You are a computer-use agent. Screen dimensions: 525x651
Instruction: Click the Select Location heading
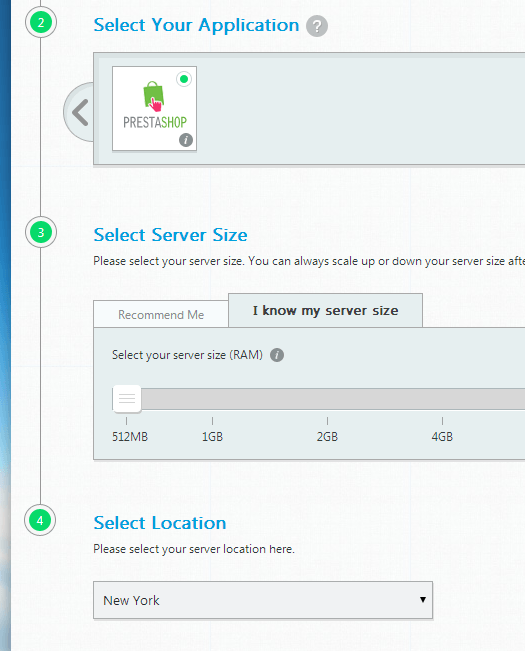[x=160, y=523]
